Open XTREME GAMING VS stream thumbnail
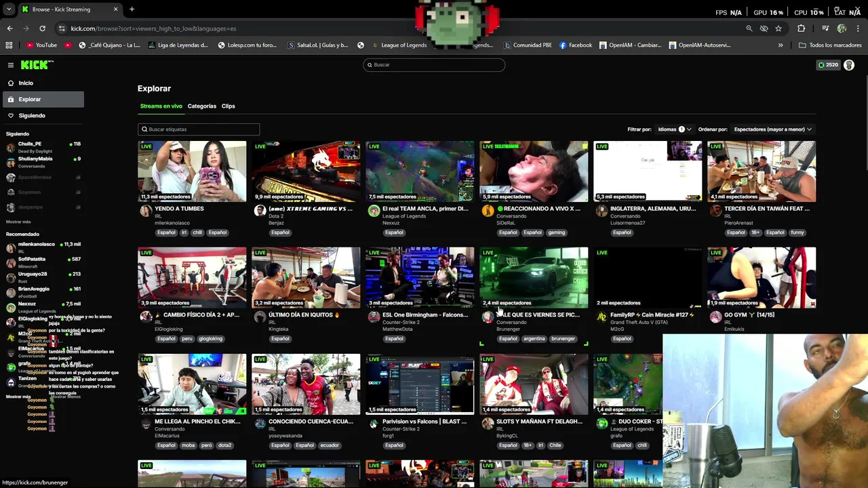The image size is (868, 488). pos(306,171)
